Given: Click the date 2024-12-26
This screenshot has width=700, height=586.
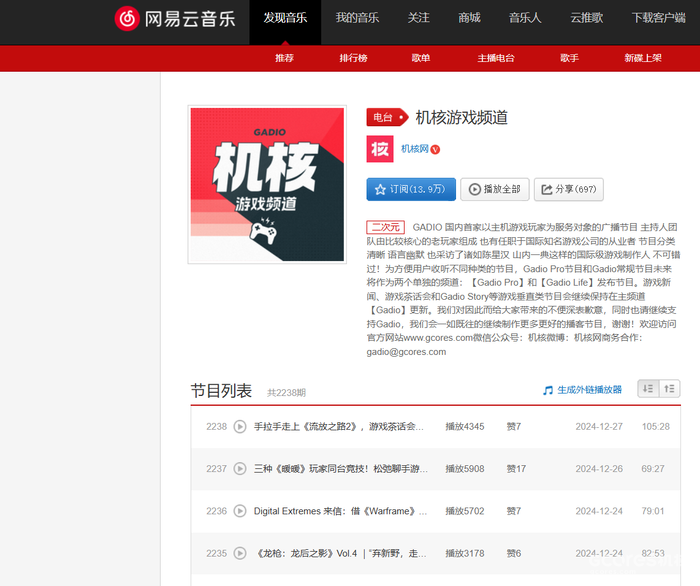Looking at the screenshot, I should [x=599, y=469].
